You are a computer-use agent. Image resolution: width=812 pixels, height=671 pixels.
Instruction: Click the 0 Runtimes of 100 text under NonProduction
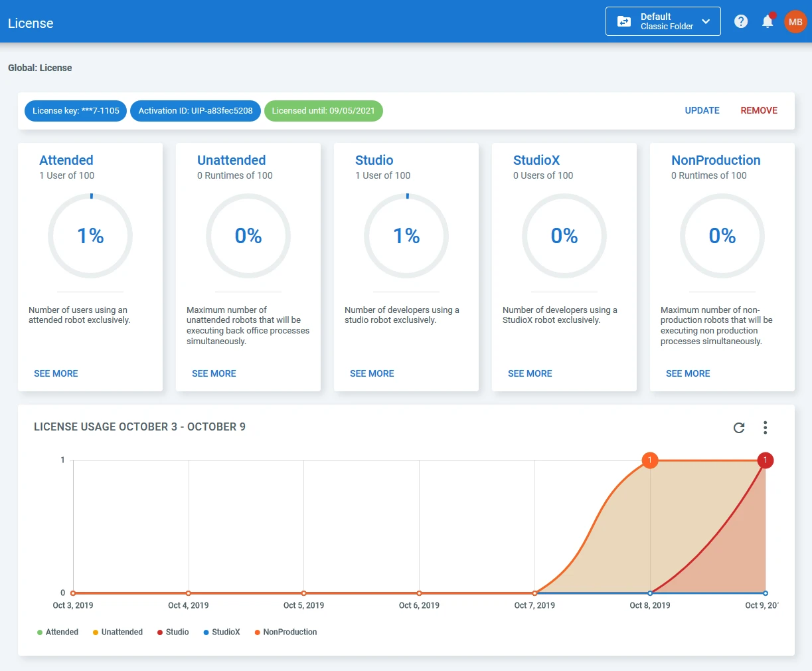[709, 175]
